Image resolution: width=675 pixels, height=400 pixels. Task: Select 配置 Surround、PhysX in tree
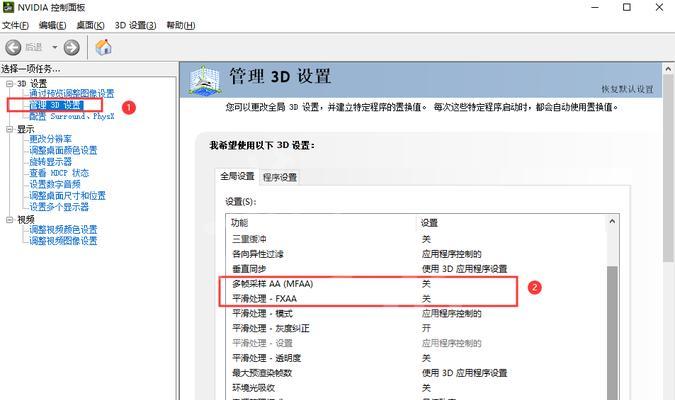[x=71, y=116]
